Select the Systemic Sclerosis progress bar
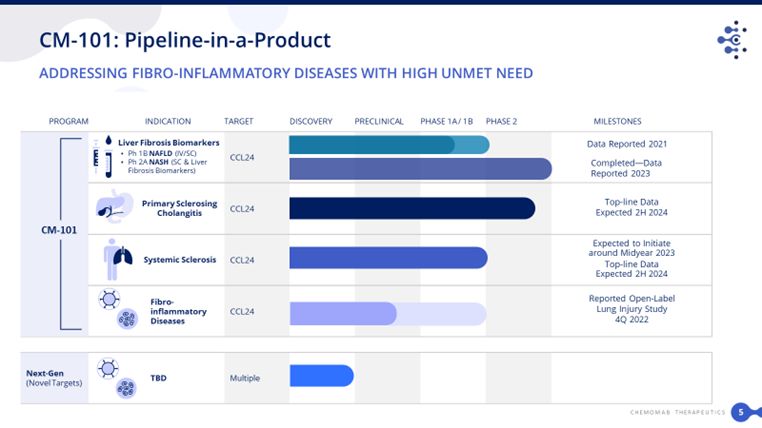The height and width of the screenshot is (428, 762). [x=387, y=258]
